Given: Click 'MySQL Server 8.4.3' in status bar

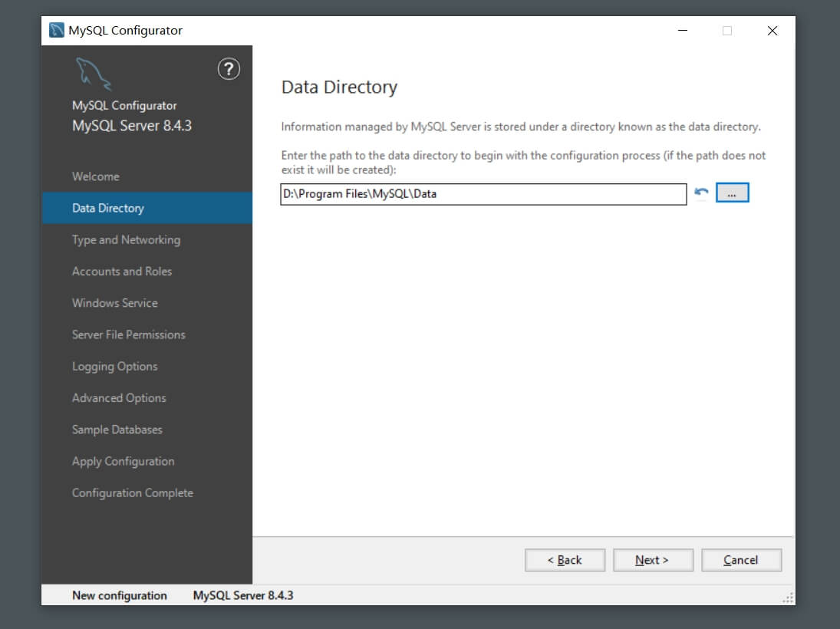Looking at the screenshot, I should click(x=243, y=595).
